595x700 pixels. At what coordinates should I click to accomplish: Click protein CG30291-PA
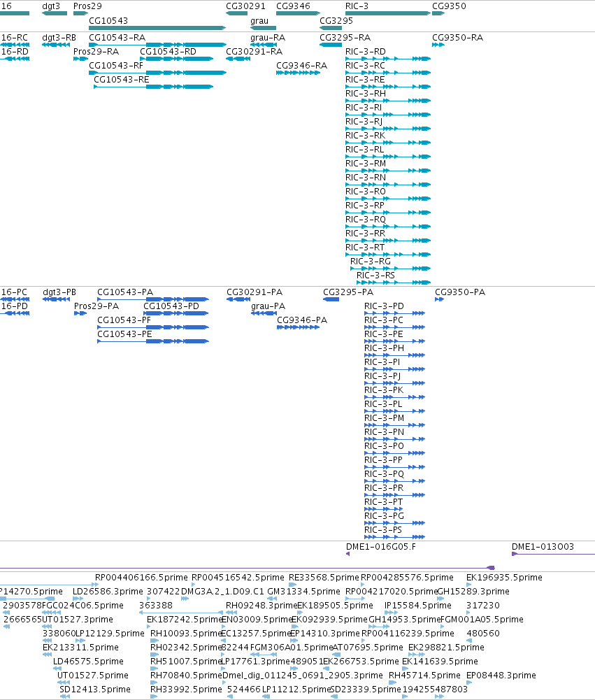[255, 292]
